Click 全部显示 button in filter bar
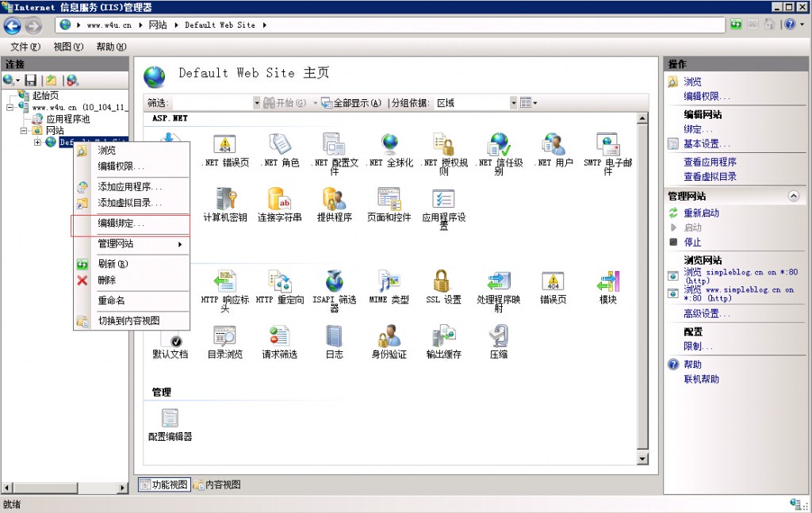 [351, 103]
